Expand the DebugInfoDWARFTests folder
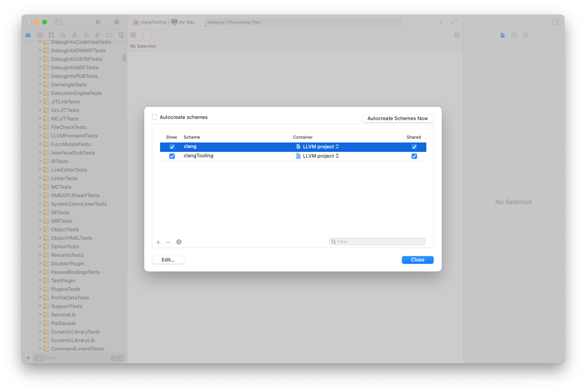586x392 pixels. 40,50
